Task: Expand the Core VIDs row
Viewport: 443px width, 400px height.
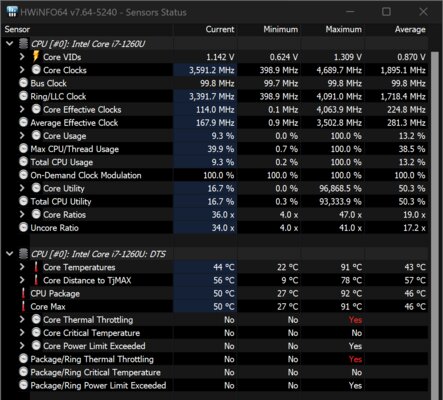Action: (x=22, y=57)
